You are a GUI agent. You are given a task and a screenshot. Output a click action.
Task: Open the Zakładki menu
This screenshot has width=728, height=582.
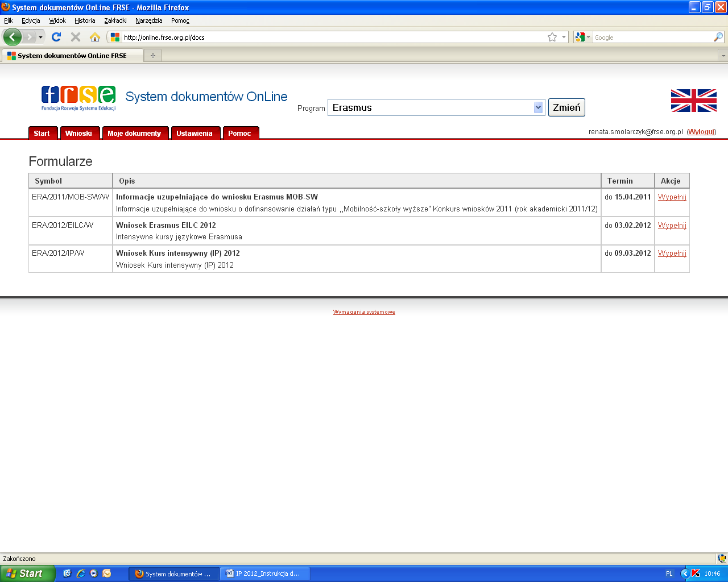coord(115,20)
